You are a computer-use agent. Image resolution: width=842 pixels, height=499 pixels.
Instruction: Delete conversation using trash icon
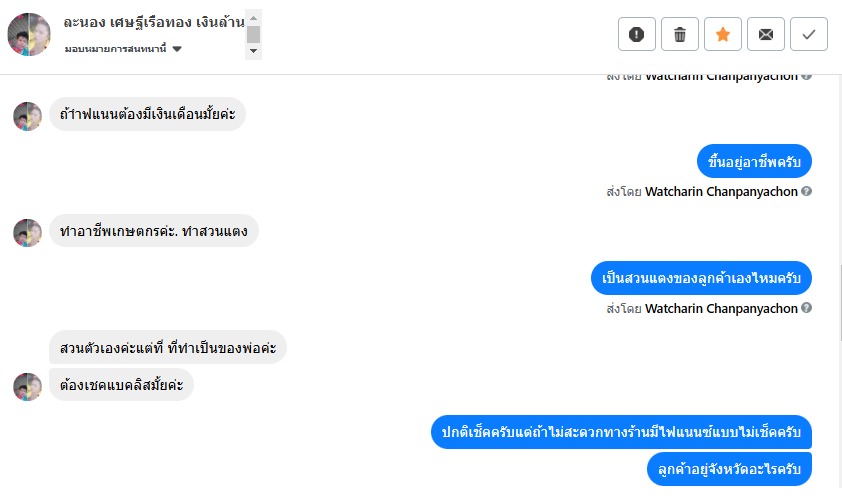click(680, 34)
